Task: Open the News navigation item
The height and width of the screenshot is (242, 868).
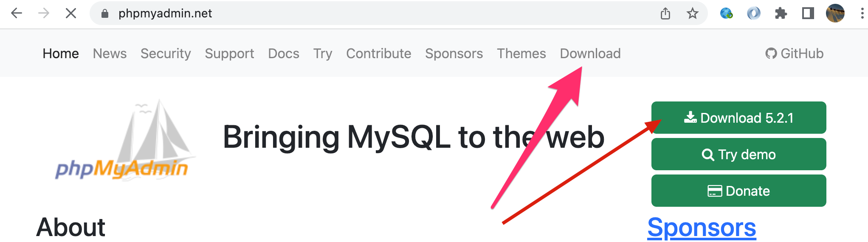Action: (110, 53)
